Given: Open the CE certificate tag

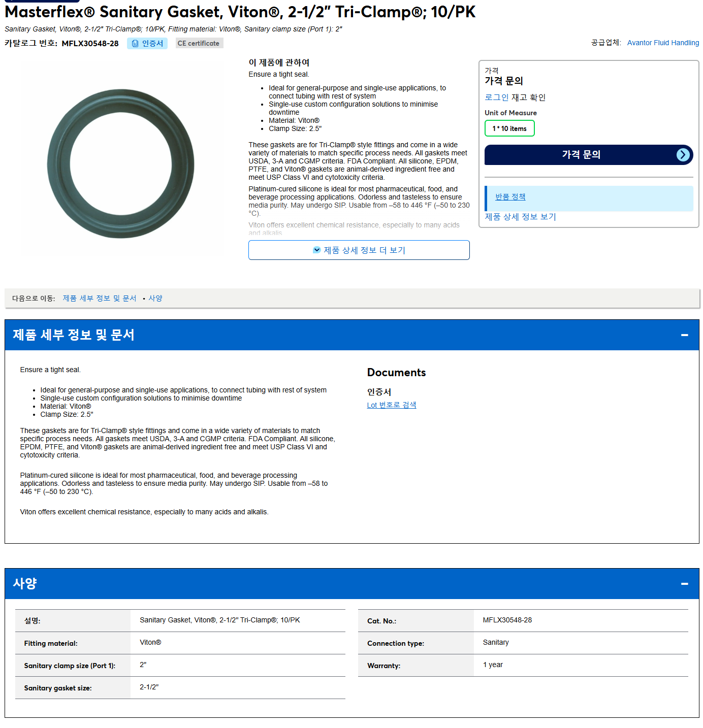Looking at the screenshot, I should (199, 44).
